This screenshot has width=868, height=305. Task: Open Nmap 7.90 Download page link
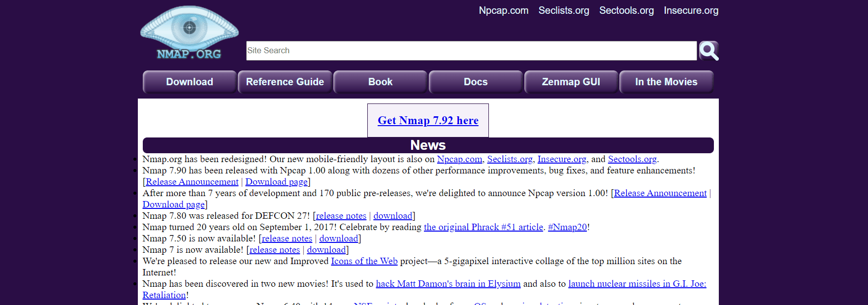coord(276,182)
